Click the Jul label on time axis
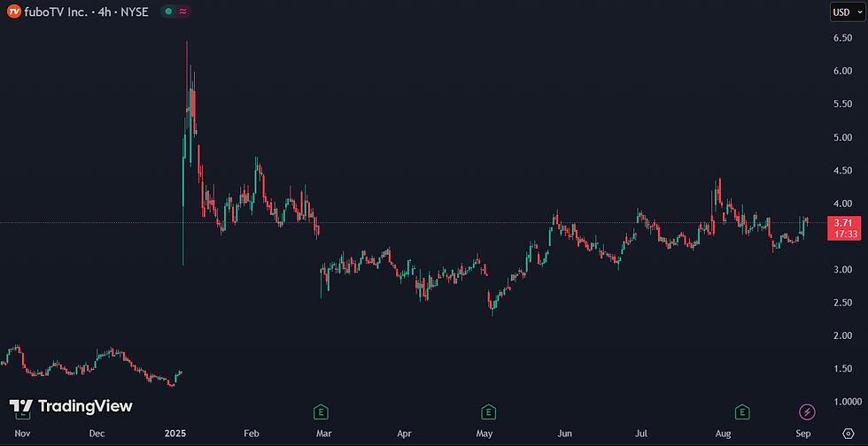 pos(641,434)
